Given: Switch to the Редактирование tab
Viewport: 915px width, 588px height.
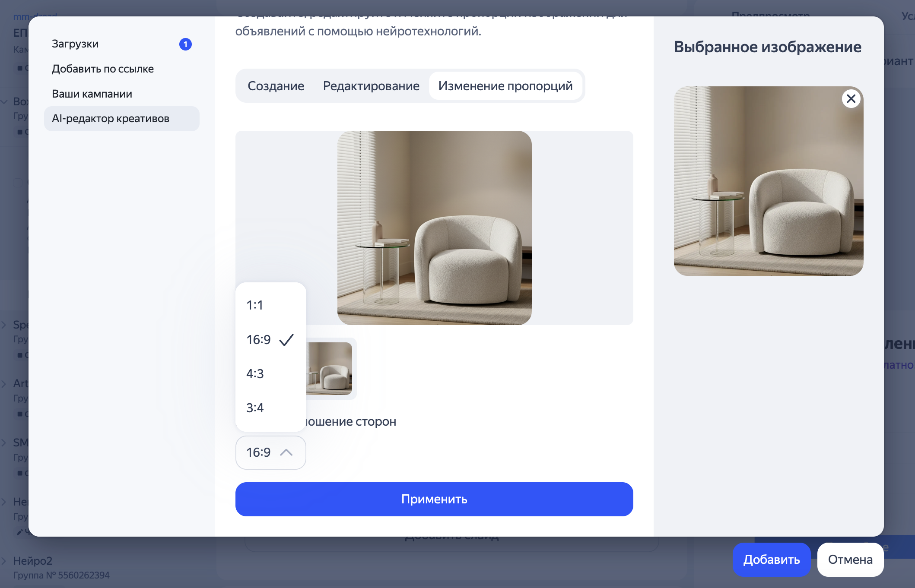Looking at the screenshot, I should (371, 86).
